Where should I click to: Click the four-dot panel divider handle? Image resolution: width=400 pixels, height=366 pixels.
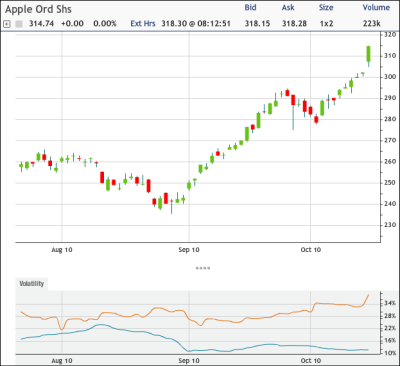click(203, 268)
